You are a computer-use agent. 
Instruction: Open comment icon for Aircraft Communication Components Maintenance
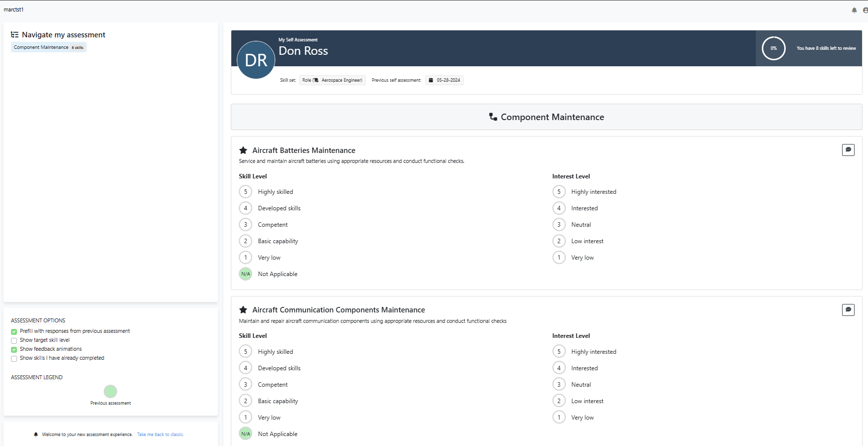(x=848, y=310)
